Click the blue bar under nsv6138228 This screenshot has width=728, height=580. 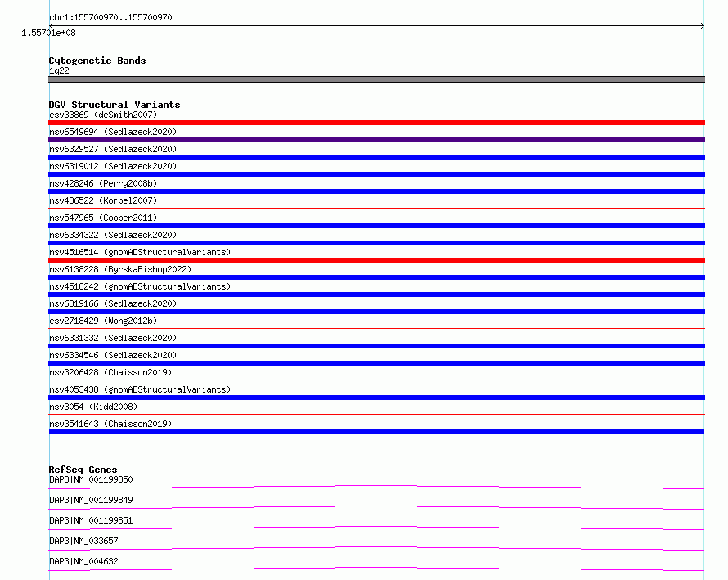376,277
